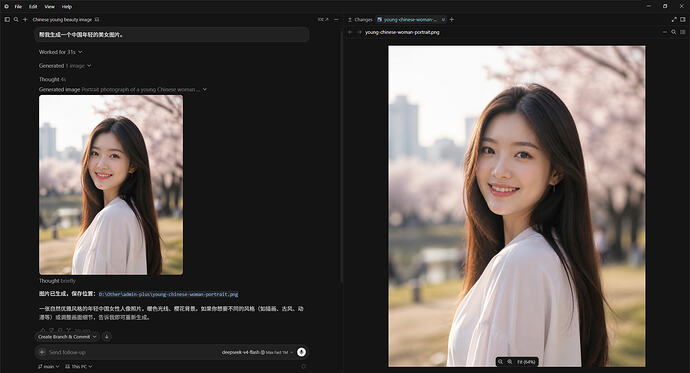
Task: Expand the Thought 4s entry
Action: point(52,79)
